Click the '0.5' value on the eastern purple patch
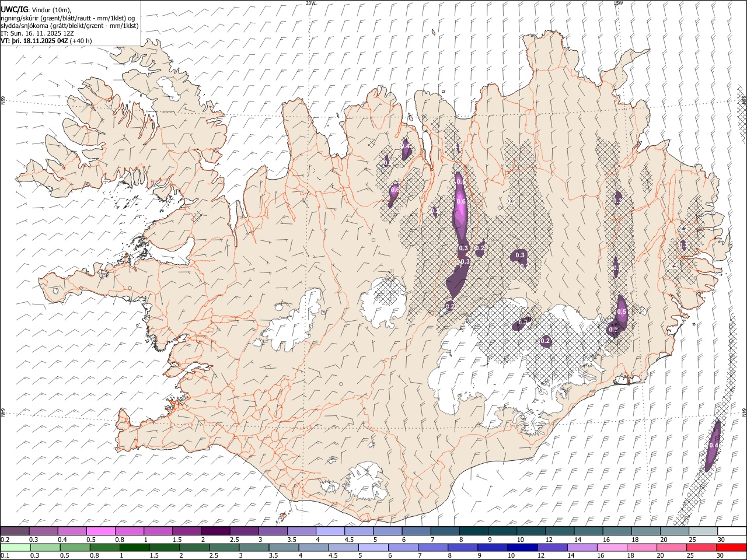The image size is (747, 560). click(x=622, y=312)
